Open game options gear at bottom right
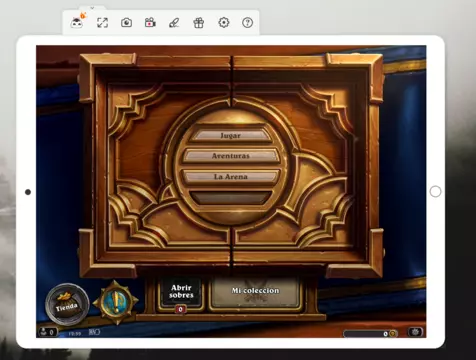 (x=415, y=332)
